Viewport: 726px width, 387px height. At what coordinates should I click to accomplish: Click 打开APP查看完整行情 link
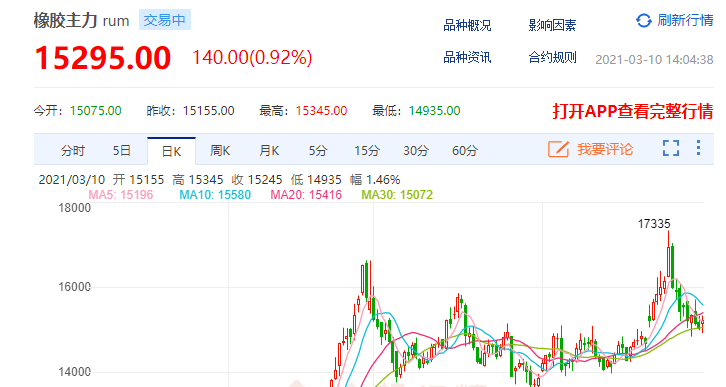(x=632, y=111)
